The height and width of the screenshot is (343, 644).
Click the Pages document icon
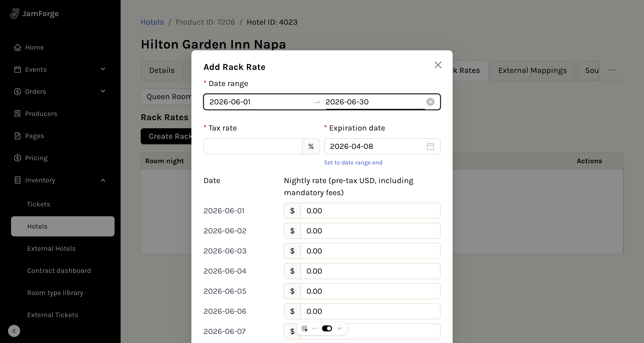17,136
